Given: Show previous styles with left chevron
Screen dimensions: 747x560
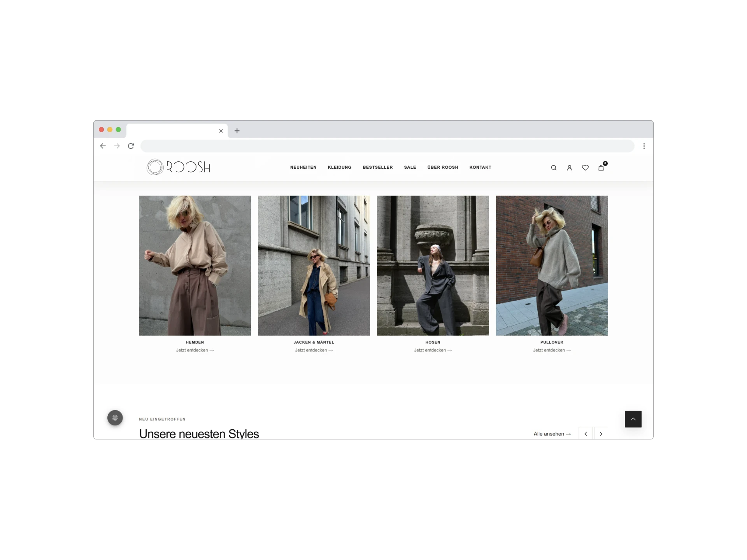Looking at the screenshot, I should 586,434.
